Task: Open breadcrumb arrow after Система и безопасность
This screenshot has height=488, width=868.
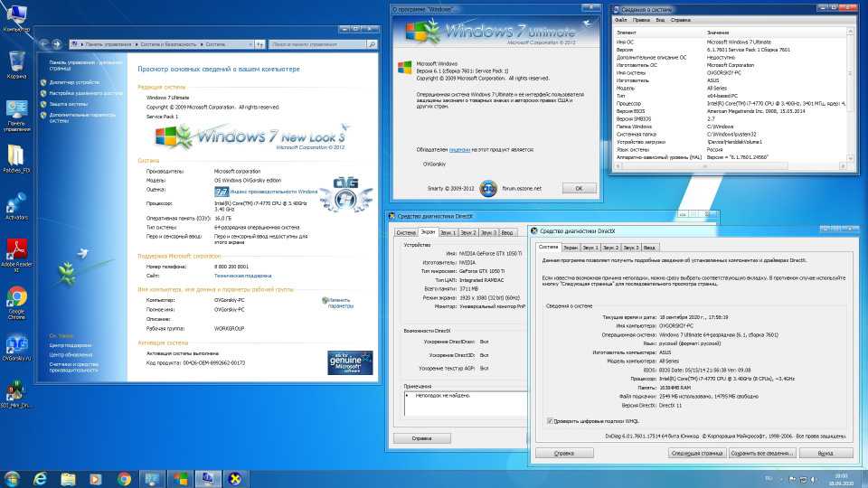Action: (202, 44)
